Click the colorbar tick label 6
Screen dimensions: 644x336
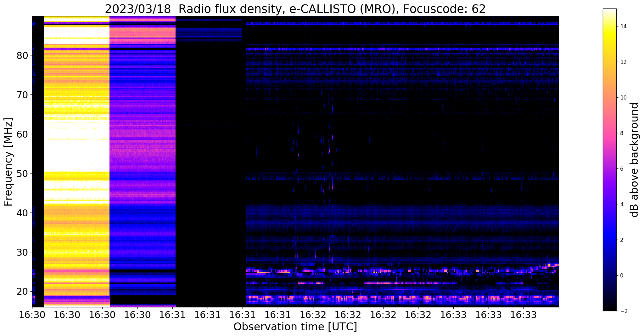[x=621, y=169]
